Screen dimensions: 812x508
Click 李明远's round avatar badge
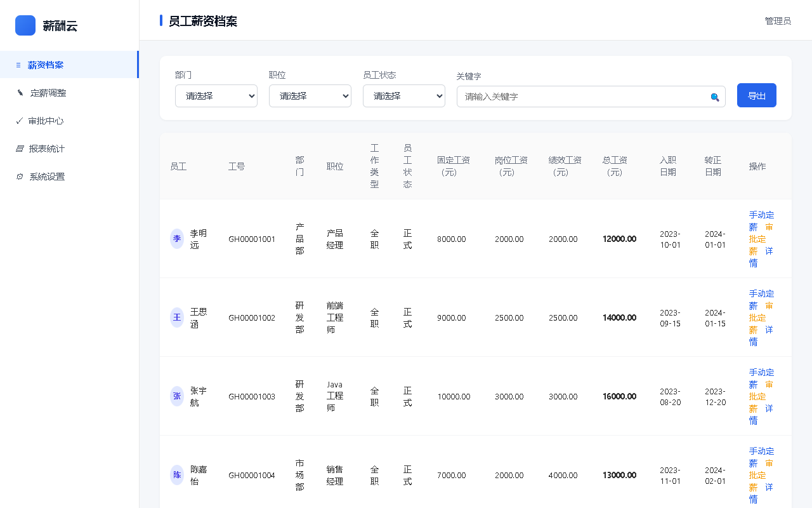177,239
